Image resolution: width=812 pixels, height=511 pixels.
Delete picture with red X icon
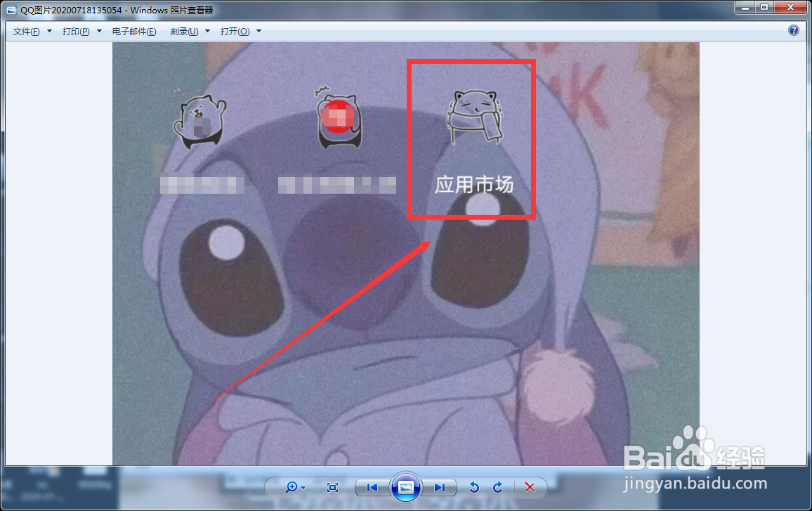pos(530,488)
